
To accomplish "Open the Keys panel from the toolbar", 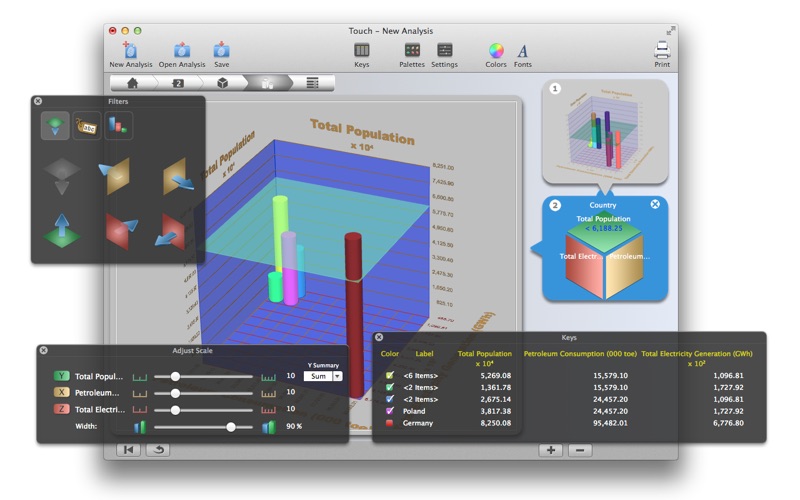I will pos(362,55).
